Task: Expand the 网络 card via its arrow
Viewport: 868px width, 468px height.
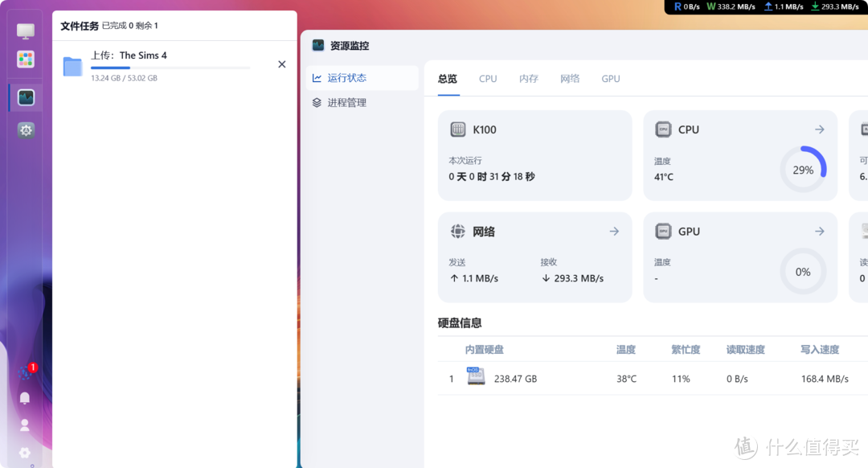Action: [x=614, y=231]
